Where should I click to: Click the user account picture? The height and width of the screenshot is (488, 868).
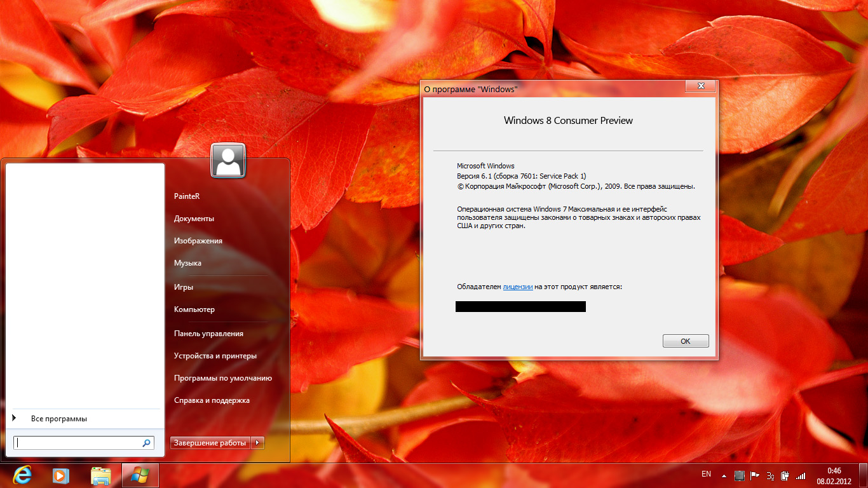click(x=228, y=160)
